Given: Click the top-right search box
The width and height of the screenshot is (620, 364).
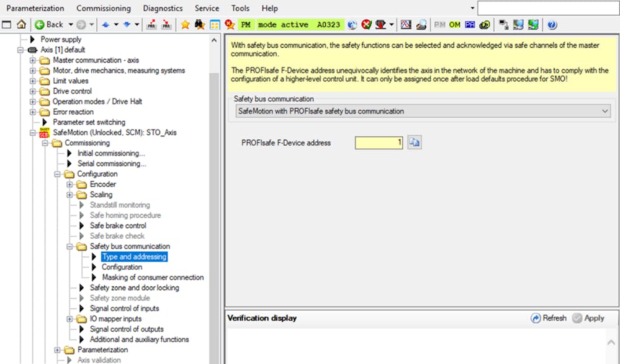Looking at the screenshot, I should click(549, 8).
